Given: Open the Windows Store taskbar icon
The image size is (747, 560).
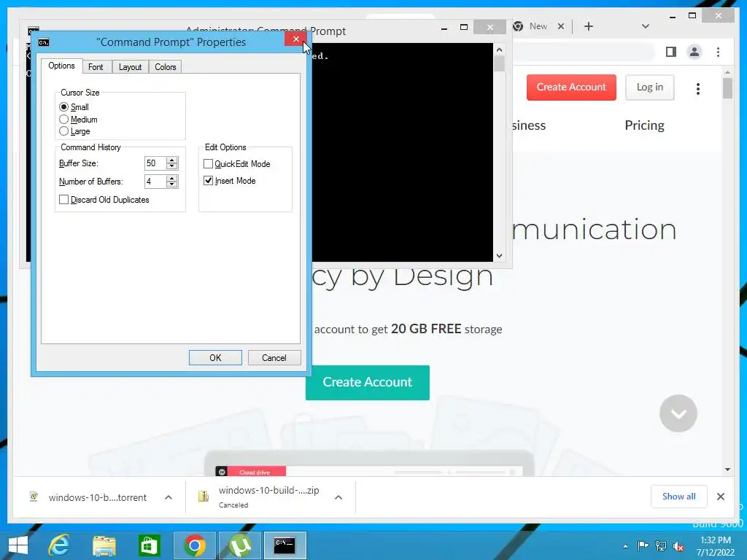Looking at the screenshot, I should (149, 545).
